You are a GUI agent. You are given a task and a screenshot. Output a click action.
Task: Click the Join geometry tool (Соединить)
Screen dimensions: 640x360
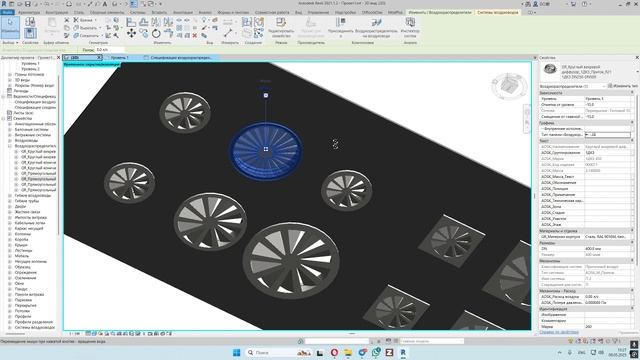click(86, 36)
